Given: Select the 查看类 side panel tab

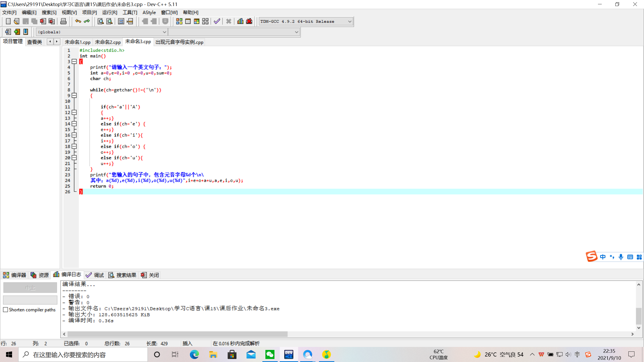Looking at the screenshot, I should pyautogui.click(x=34, y=42).
